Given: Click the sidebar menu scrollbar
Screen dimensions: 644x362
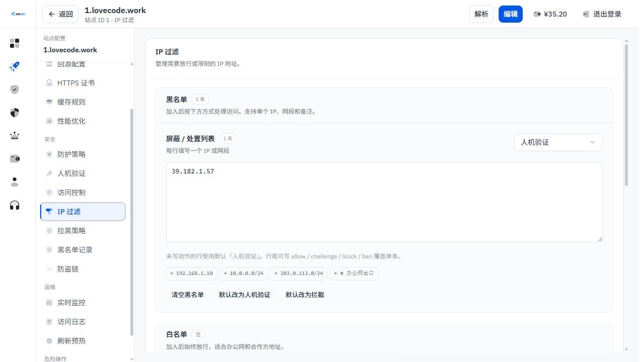Looking at the screenshot, I should point(132,222).
